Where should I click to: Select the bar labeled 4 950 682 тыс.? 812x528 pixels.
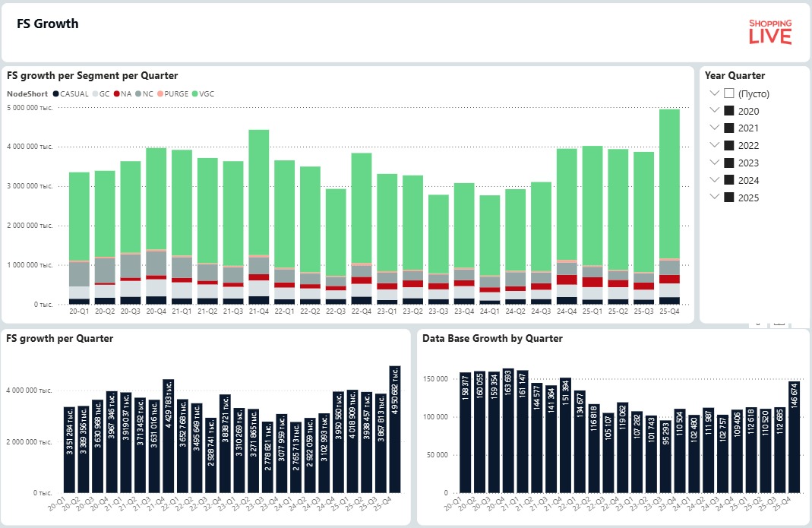tap(395, 429)
